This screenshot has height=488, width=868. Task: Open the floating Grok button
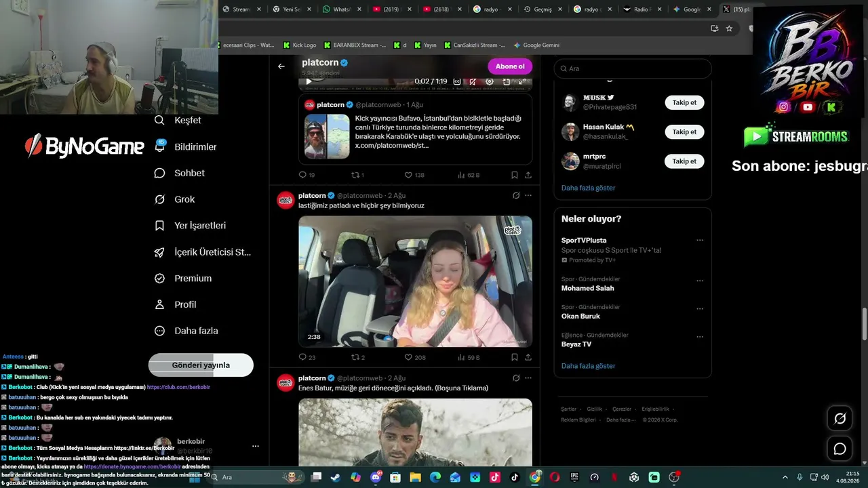coord(840,419)
